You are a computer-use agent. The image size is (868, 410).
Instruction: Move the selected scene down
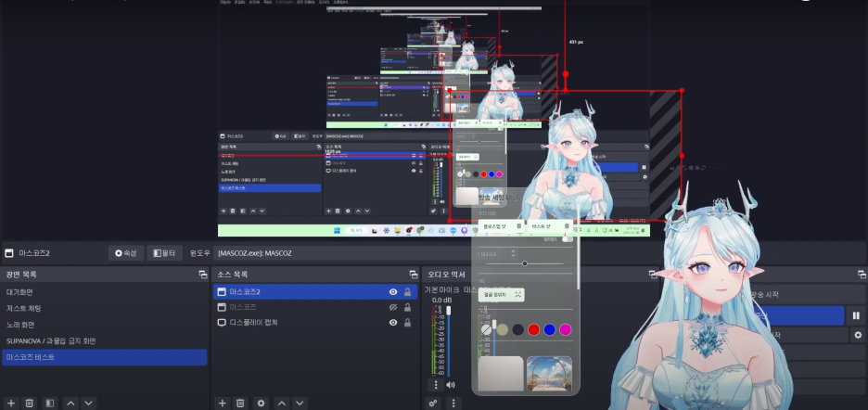tap(89, 403)
